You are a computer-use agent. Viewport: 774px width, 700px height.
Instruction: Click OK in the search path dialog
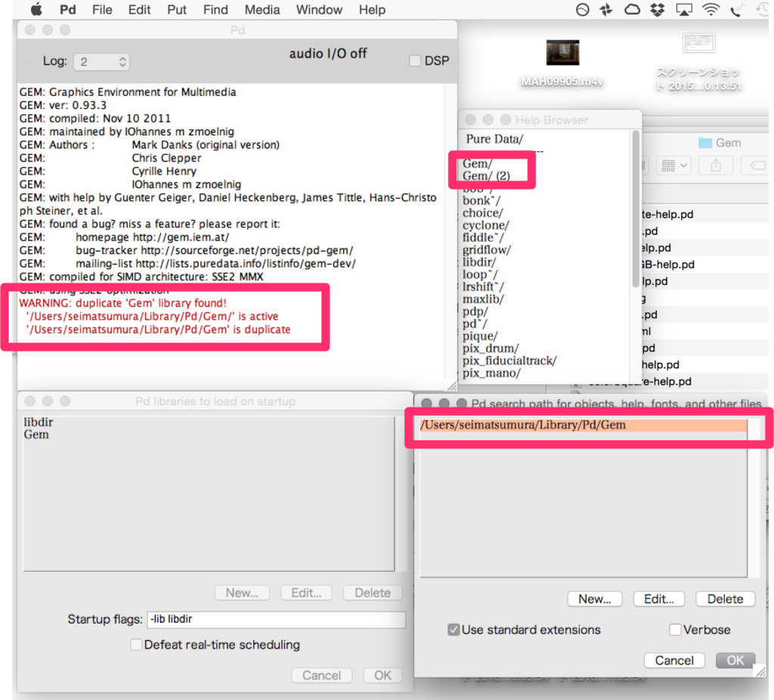point(735,660)
